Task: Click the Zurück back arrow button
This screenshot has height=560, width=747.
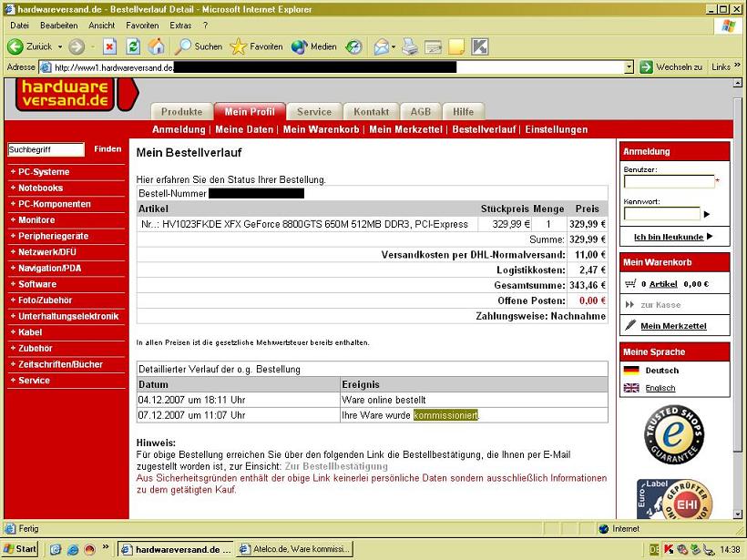Action: (x=29, y=46)
